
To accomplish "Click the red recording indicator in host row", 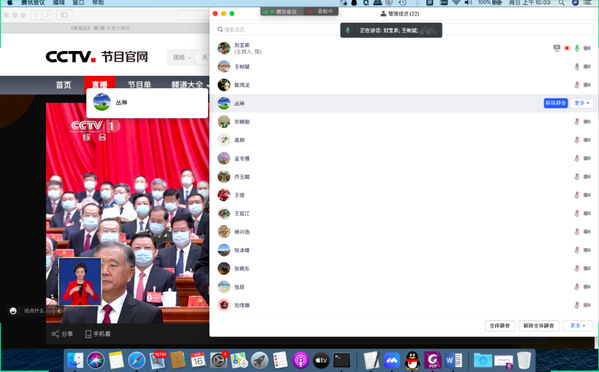I will click(x=567, y=48).
